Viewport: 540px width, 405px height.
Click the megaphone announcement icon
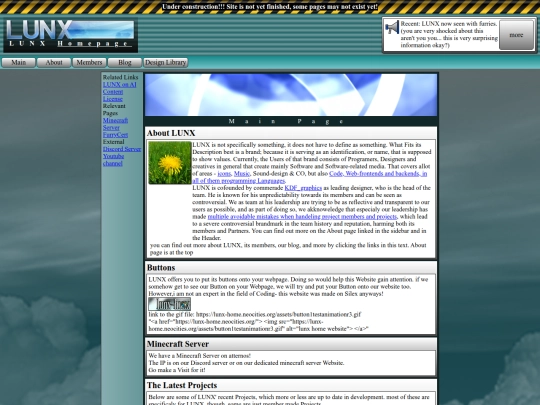pos(392,27)
